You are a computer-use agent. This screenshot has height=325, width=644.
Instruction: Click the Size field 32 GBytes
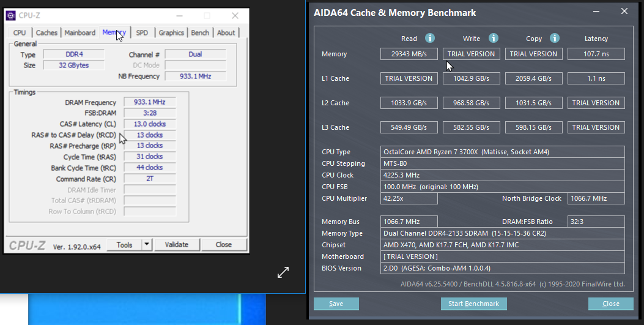[x=74, y=65]
